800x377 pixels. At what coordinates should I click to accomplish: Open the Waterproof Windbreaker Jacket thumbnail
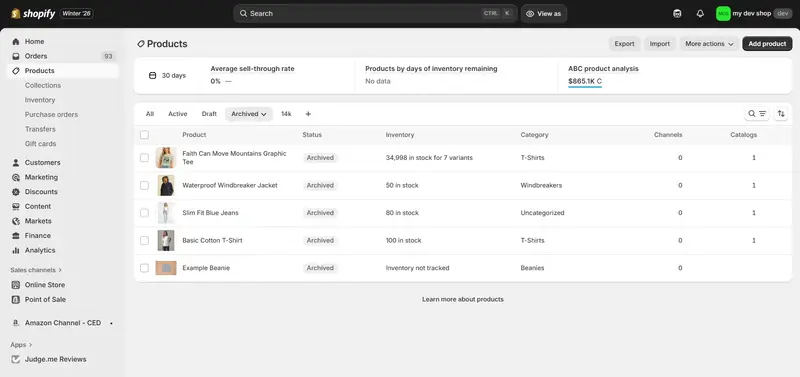[x=165, y=185]
